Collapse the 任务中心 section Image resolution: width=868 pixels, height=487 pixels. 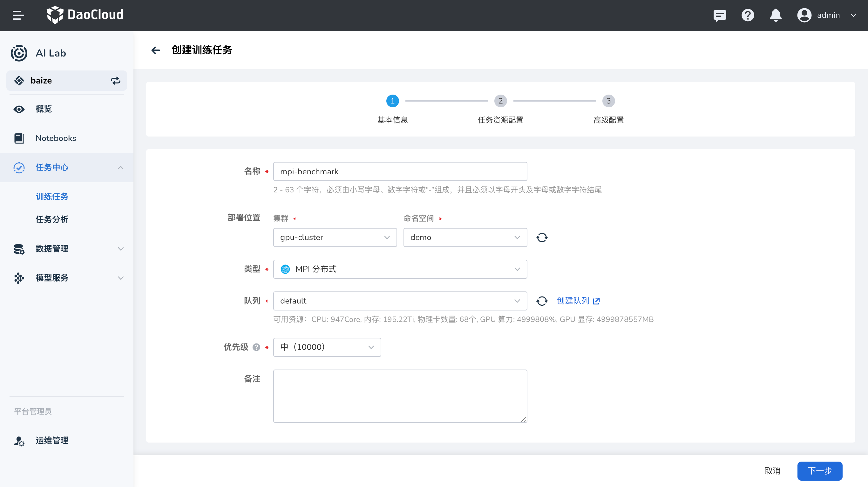[121, 167]
